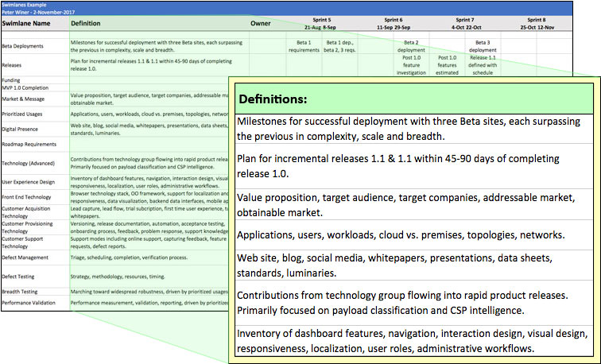Click callout row 'Applications, users, workloads'
This screenshot has width=601, height=364.
coord(414,235)
